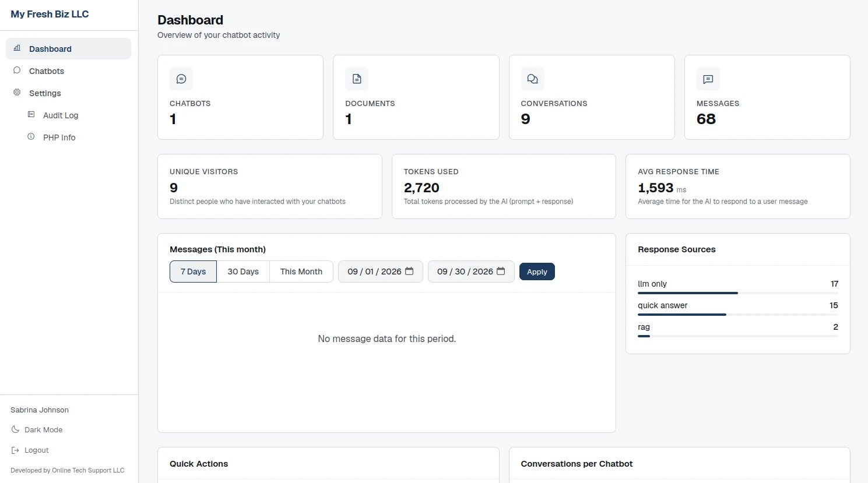
Task: Click the quick answer count 15
Action: (x=834, y=305)
